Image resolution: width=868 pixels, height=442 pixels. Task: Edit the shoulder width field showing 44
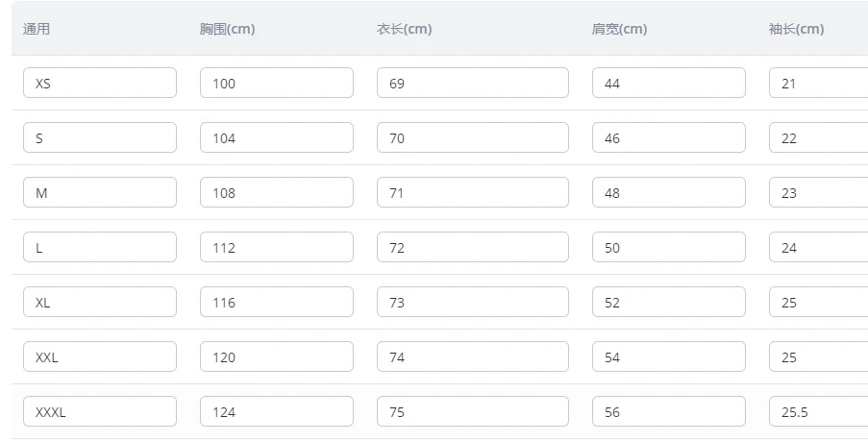tap(669, 83)
